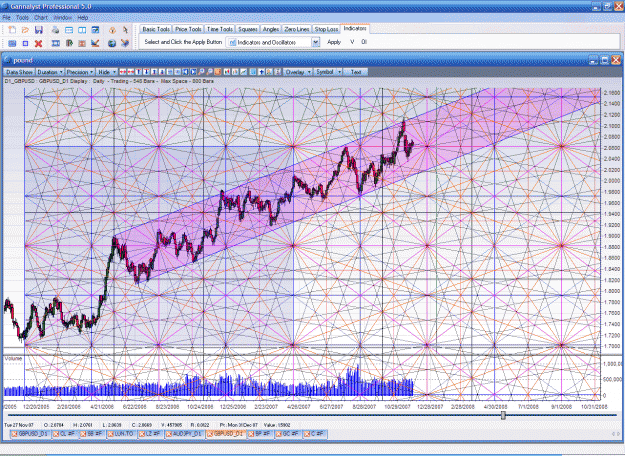This screenshot has width=625, height=456.
Task: Switch to the GC #F chart tab
Action: (x=287, y=434)
